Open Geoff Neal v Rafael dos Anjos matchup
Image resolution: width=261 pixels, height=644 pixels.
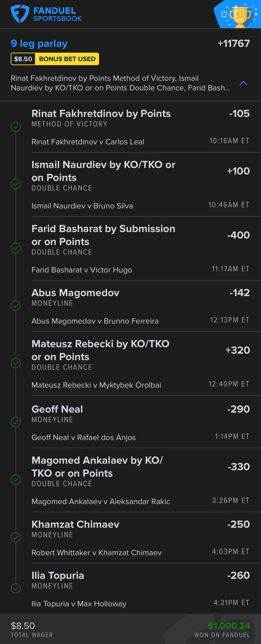tap(83, 438)
